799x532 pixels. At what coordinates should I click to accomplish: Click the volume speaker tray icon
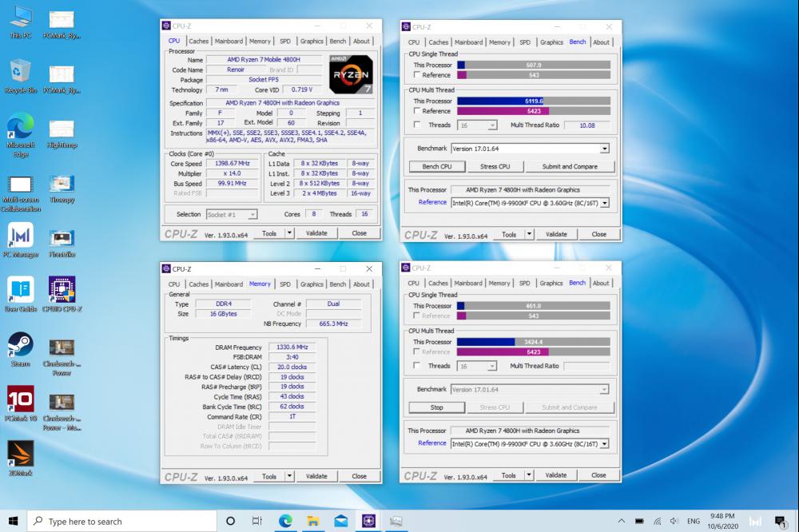point(674,521)
